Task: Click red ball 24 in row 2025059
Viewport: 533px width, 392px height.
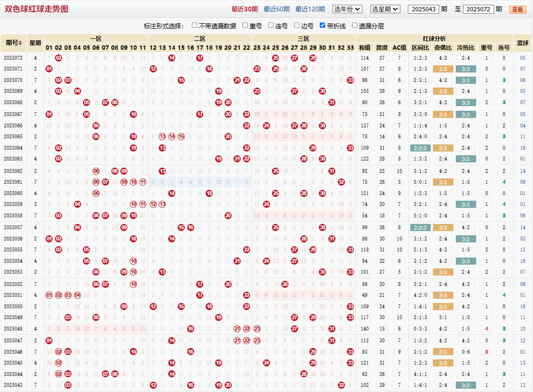Action: tap(266, 204)
